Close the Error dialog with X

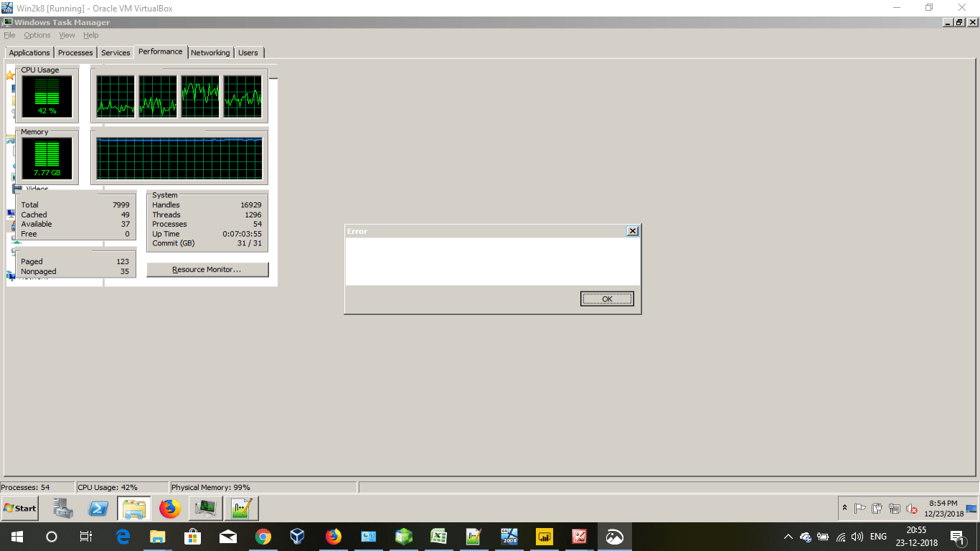click(x=632, y=231)
